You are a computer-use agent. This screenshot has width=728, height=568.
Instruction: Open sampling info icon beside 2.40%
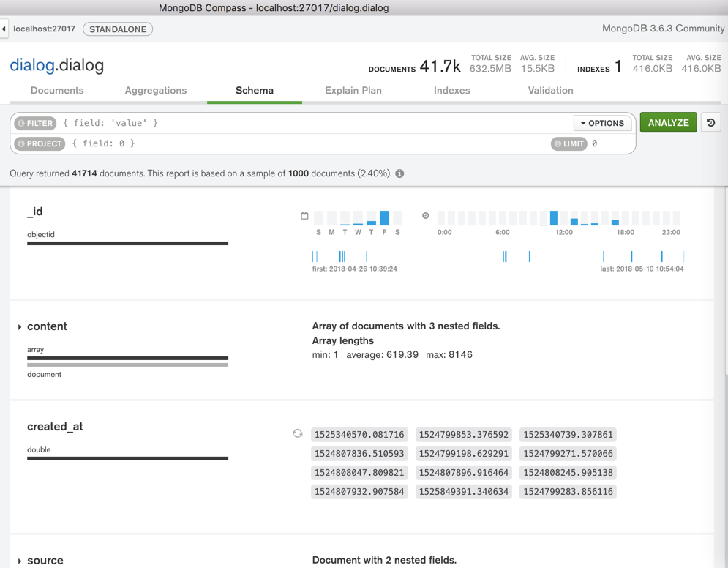pos(399,173)
